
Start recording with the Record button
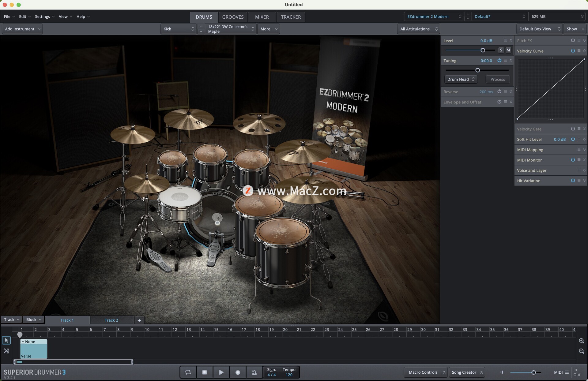coord(238,372)
